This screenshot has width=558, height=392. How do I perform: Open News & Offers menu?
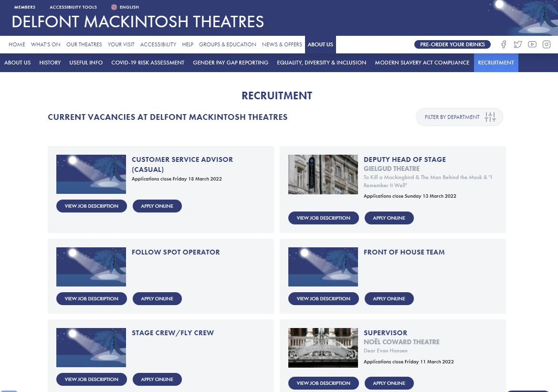(282, 44)
